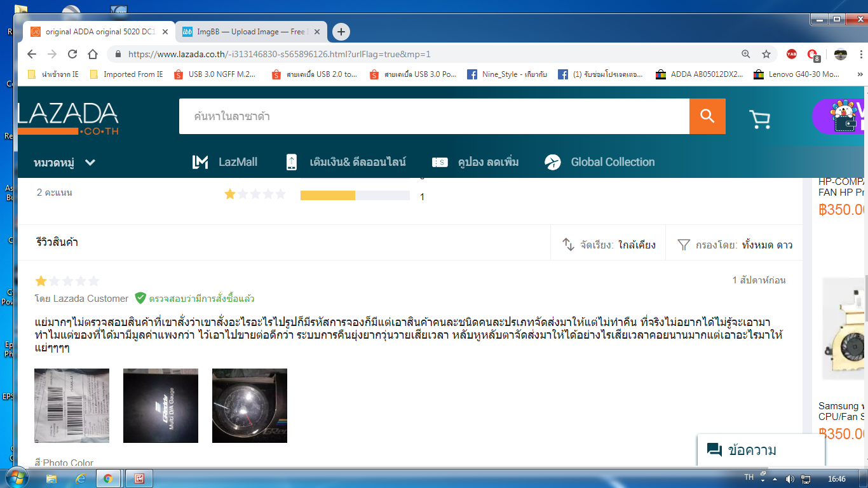Open the Imported From IE bookmark folder

tap(126, 74)
